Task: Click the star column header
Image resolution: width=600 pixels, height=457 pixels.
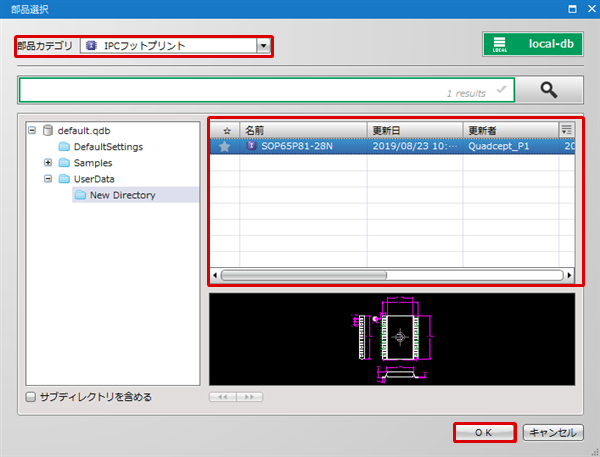Action: coord(225,131)
